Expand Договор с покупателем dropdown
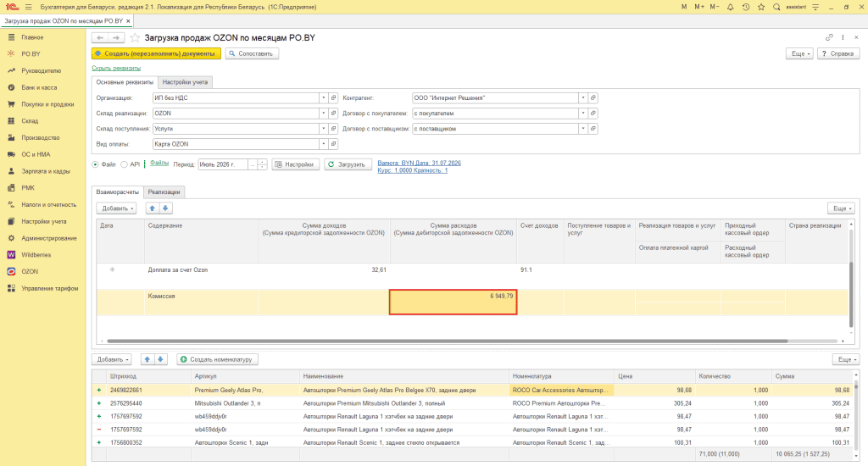Viewport: 868px width, 466px height. (x=583, y=114)
